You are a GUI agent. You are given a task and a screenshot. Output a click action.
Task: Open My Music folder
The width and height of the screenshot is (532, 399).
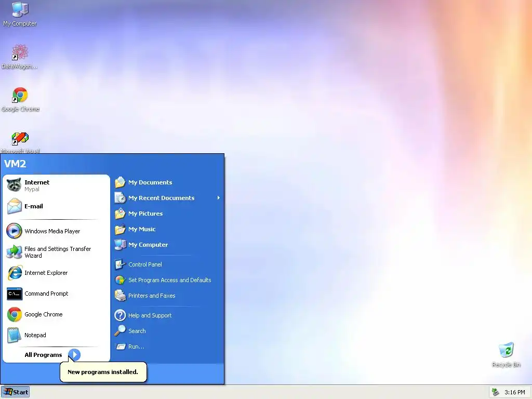168,229
